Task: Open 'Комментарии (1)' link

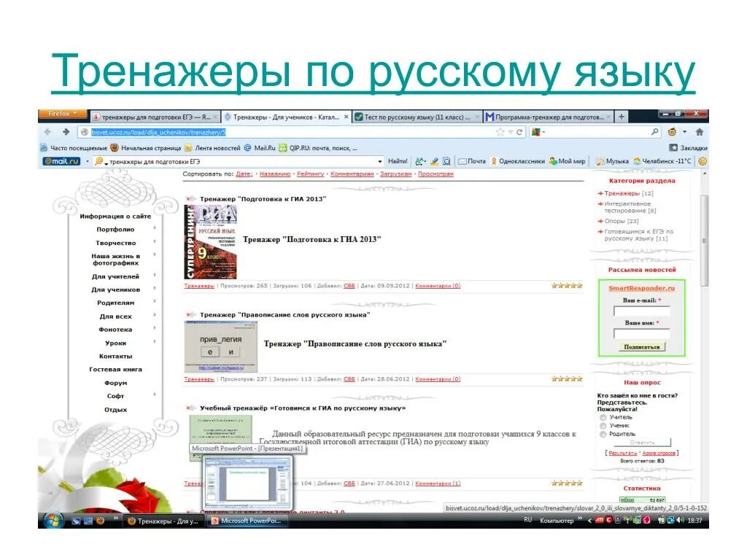Action: coord(438,483)
